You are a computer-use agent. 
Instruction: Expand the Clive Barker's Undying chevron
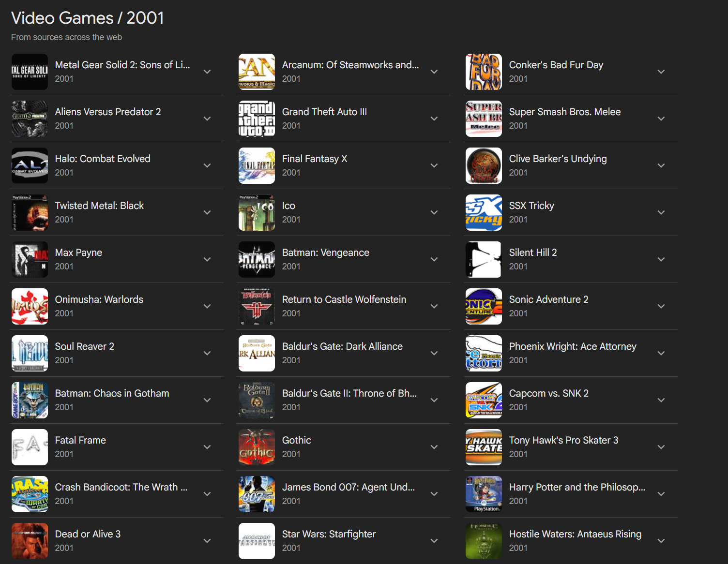coord(661,165)
